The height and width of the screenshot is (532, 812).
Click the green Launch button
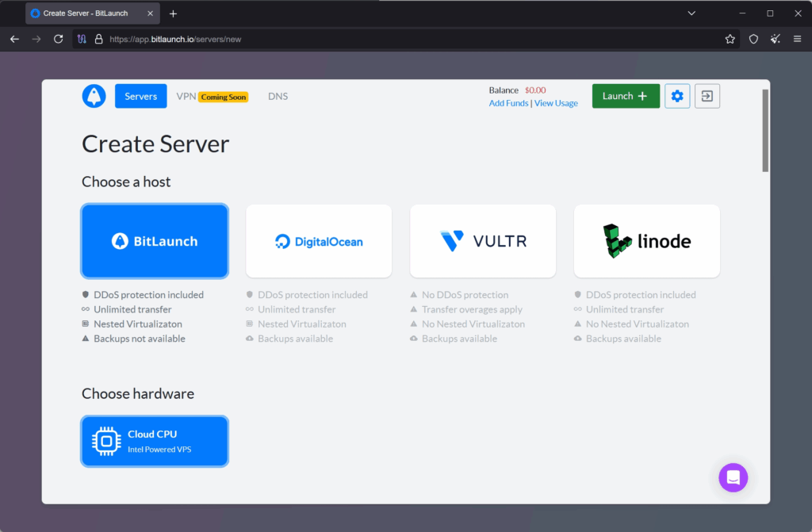coord(626,97)
